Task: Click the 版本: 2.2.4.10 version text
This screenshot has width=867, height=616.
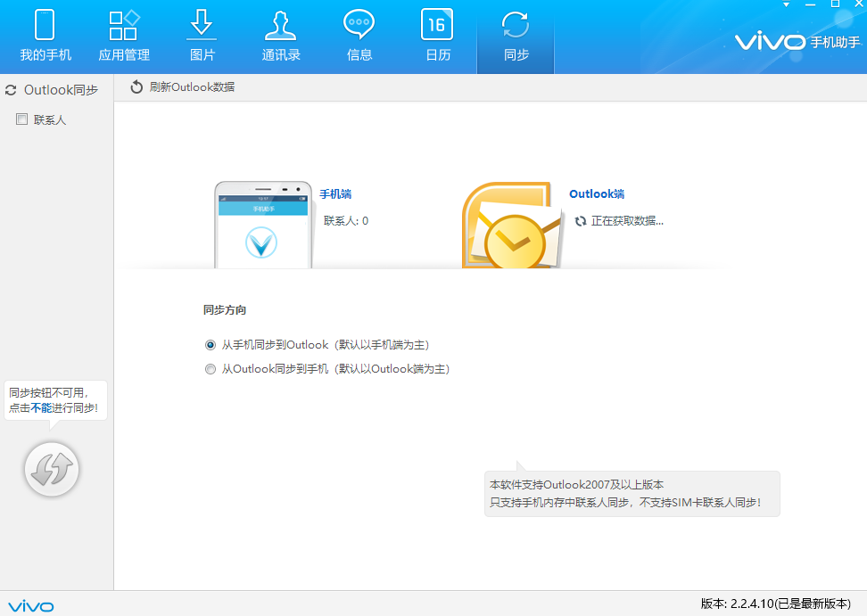Action: [776, 604]
